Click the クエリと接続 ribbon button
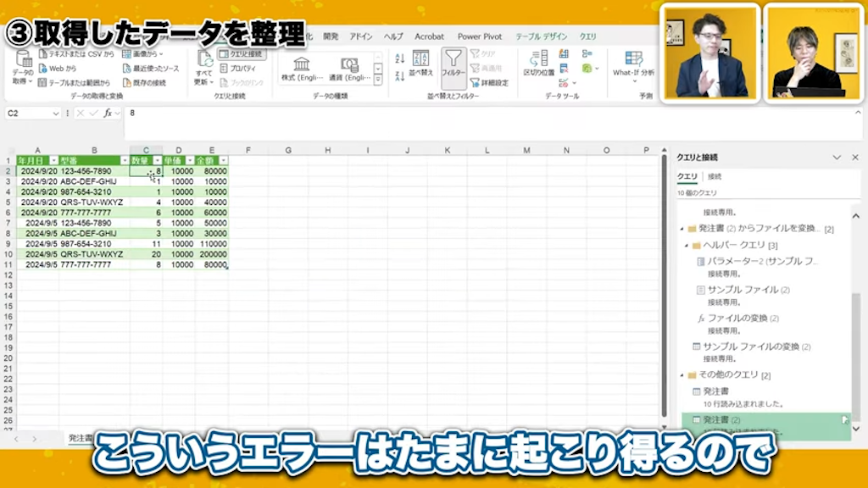The height and width of the screenshot is (488, 868). (x=237, y=53)
